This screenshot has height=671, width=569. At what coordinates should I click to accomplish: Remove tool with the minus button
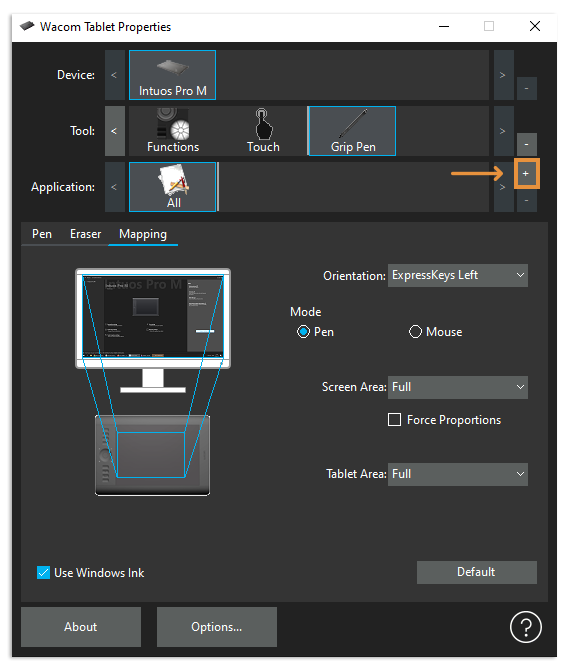pyautogui.click(x=526, y=144)
